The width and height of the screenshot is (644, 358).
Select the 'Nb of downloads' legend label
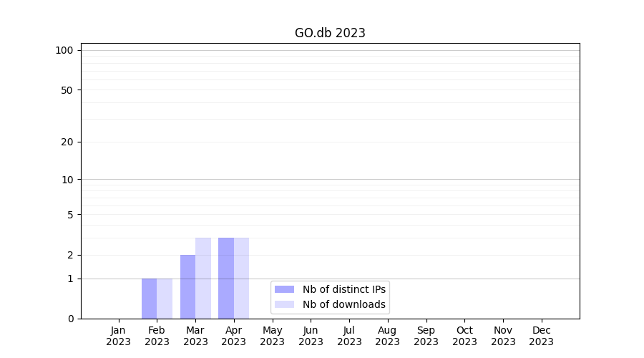point(344,304)
